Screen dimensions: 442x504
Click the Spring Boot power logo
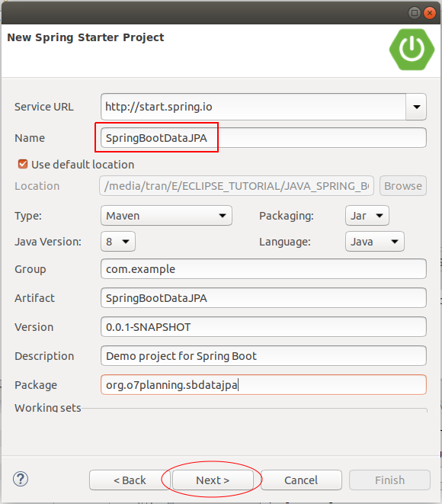[412, 50]
